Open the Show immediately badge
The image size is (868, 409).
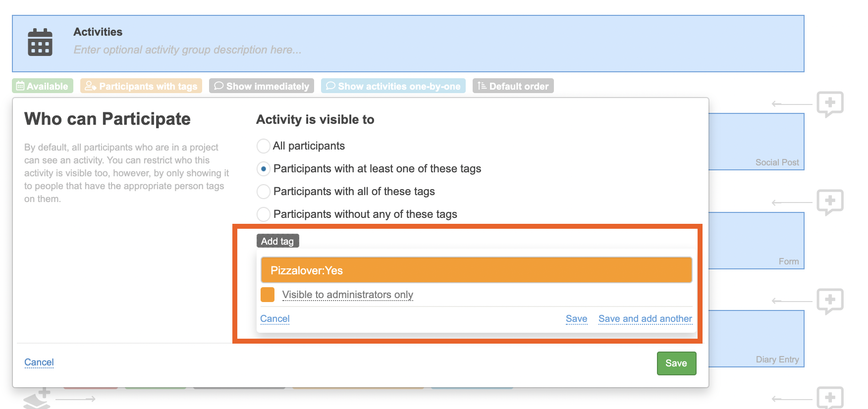click(x=262, y=86)
